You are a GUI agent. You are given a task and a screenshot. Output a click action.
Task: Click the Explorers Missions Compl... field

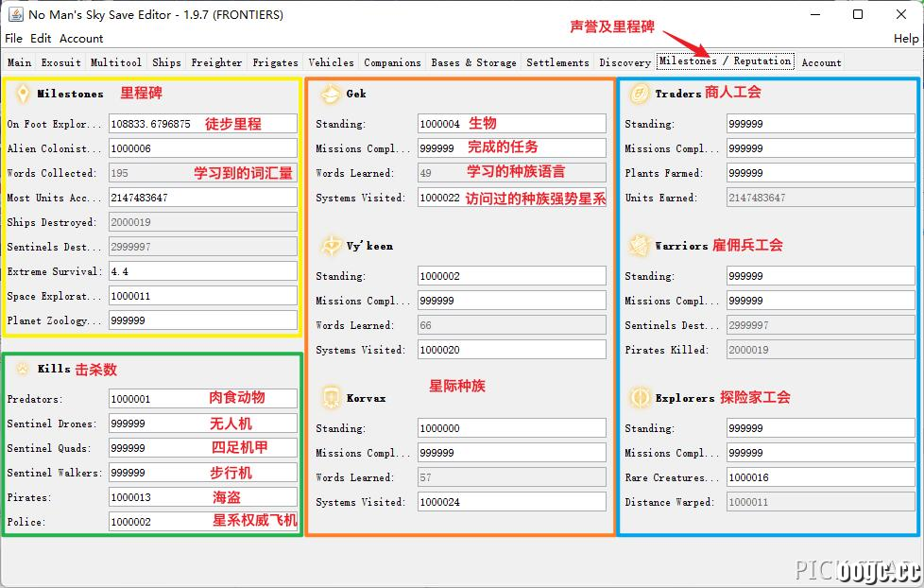click(821, 453)
